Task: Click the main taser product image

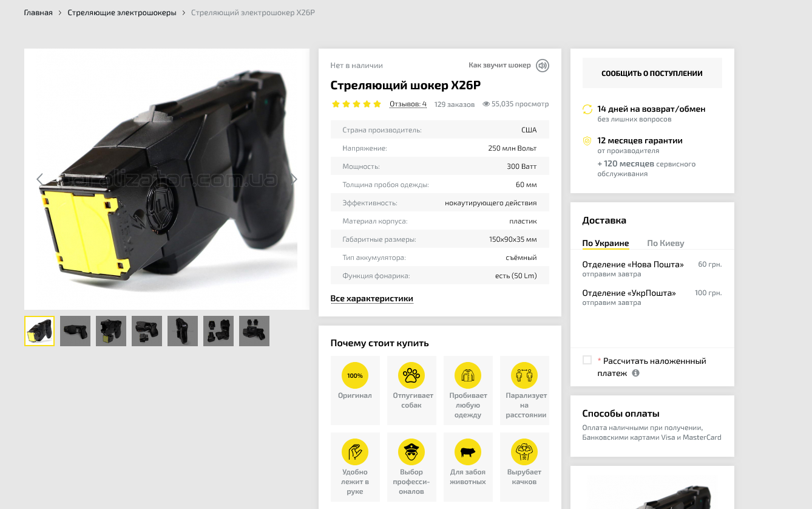Action: pos(167,179)
